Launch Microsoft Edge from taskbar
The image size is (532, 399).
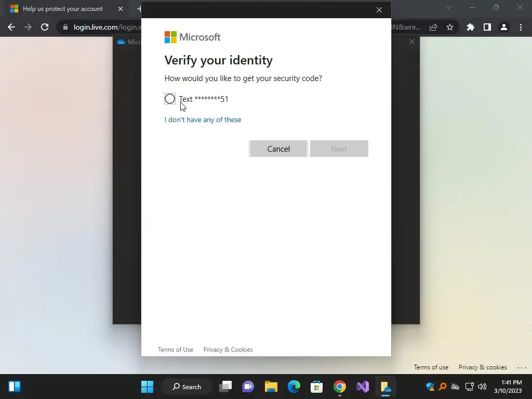pos(294,387)
